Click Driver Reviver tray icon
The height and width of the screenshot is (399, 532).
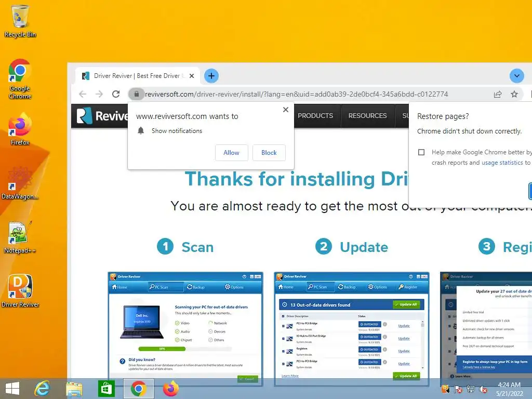pos(445,389)
